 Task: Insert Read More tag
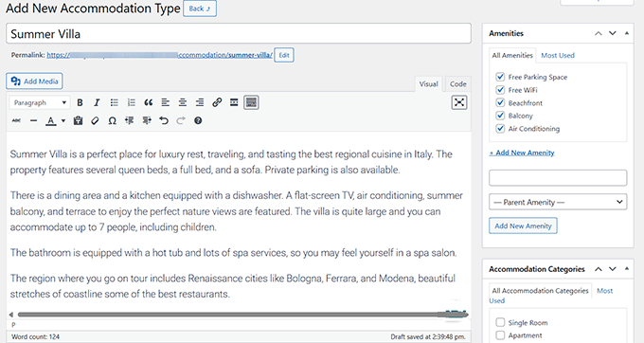[x=234, y=102]
